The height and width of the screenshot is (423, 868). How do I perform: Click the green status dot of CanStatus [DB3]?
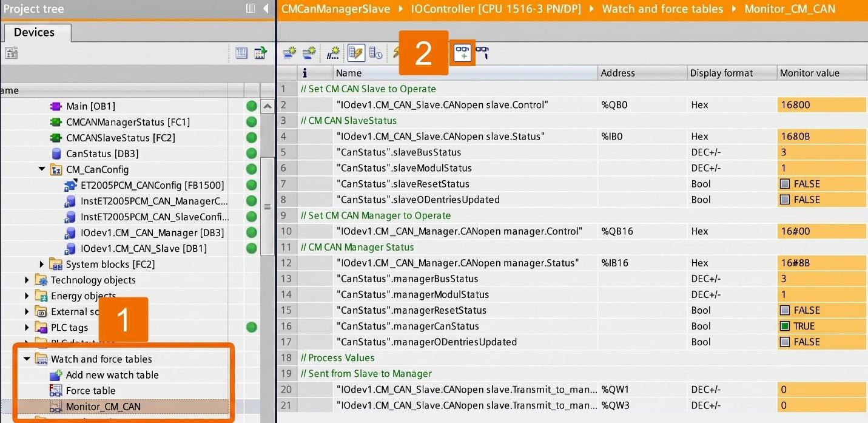(251, 154)
